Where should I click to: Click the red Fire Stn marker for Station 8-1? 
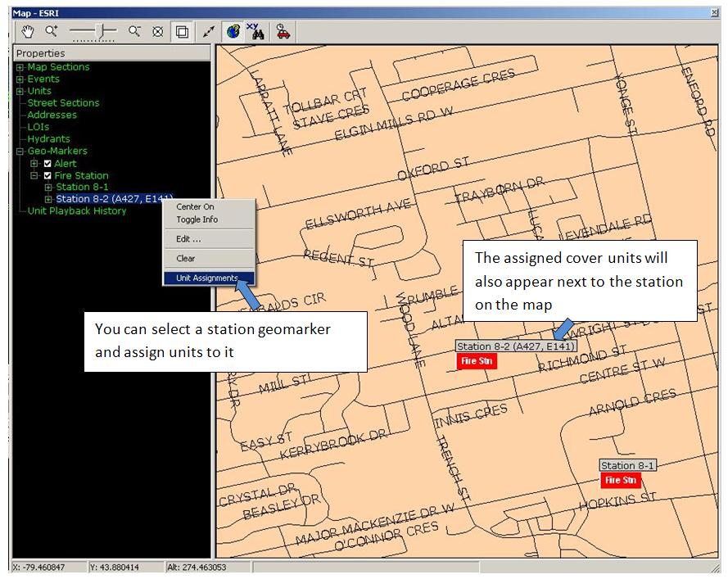pyautogui.click(x=620, y=480)
